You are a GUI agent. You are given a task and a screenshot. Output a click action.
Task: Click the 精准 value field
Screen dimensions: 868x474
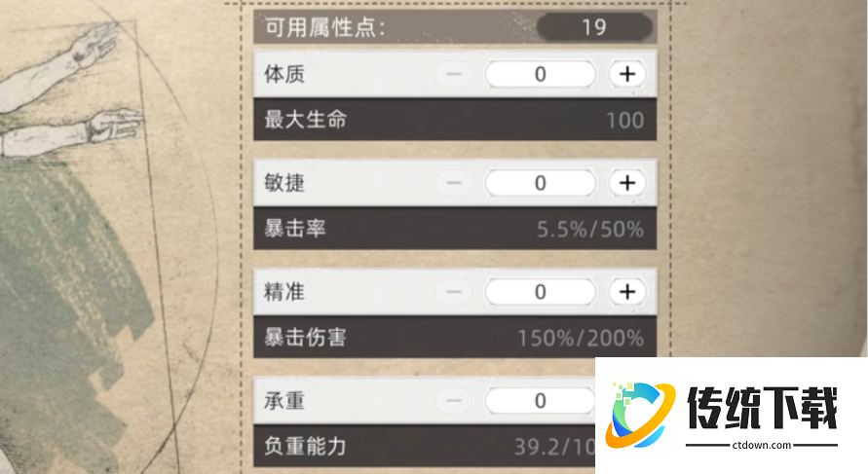coord(540,292)
